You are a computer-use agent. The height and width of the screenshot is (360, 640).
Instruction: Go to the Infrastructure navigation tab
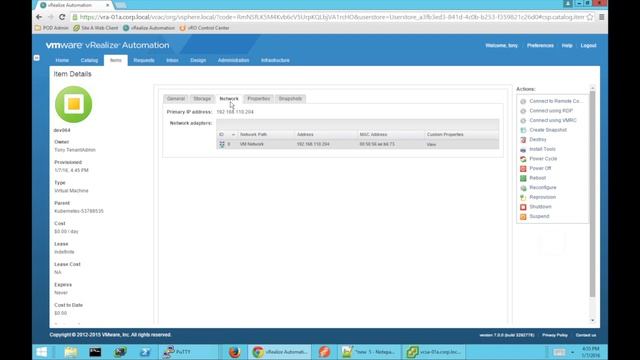coord(276,60)
